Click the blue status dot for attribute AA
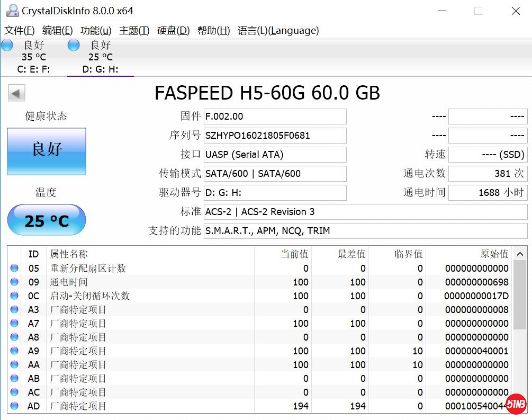This screenshot has width=532, height=420. coord(14,364)
